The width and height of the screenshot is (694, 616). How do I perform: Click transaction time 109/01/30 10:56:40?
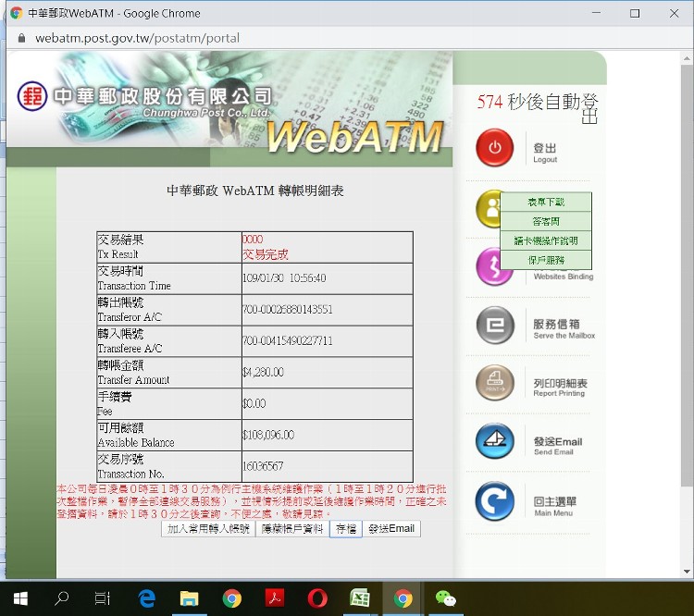284,277
